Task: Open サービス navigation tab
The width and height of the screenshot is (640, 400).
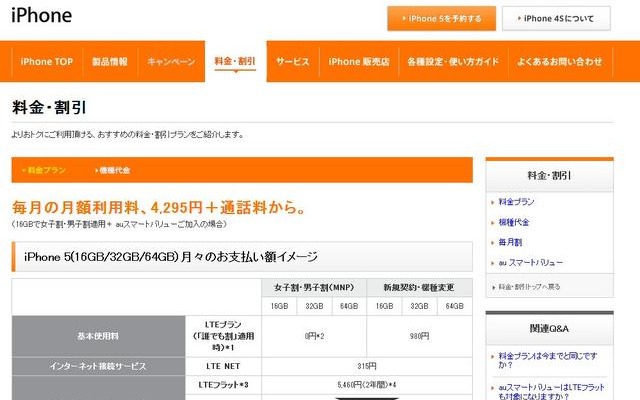Action: point(293,62)
